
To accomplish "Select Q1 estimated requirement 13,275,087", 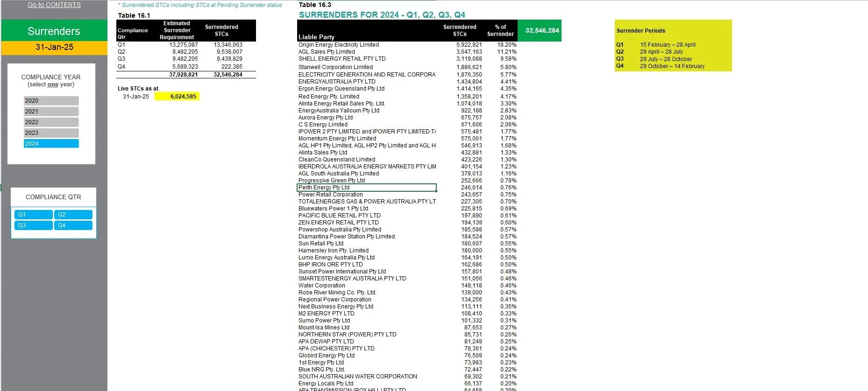I will click(184, 45).
